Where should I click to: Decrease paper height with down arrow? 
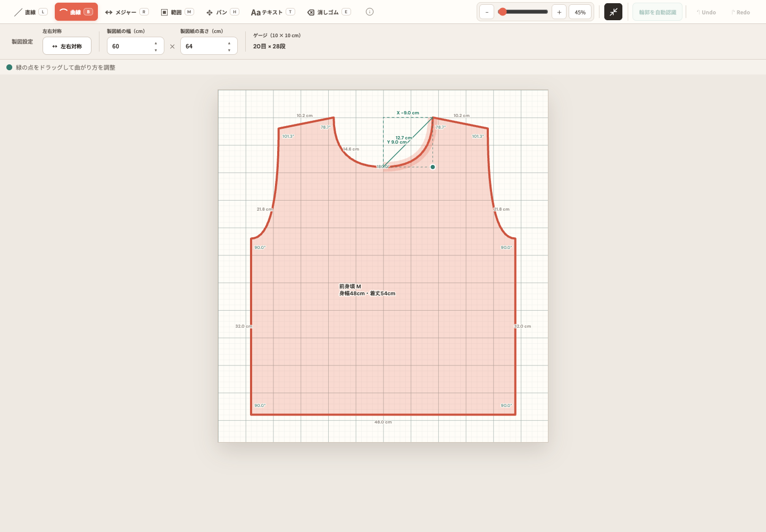[x=229, y=50]
